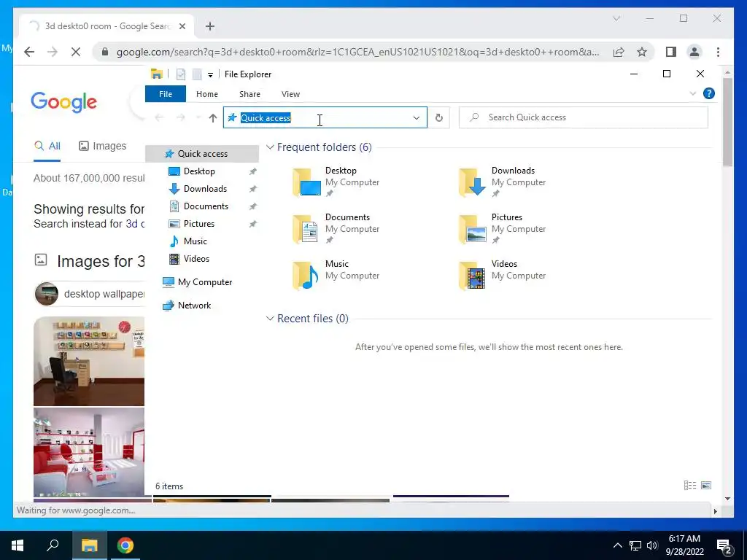
Task: Select the Downloads folder icon in Frequent folders
Action: (473, 182)
